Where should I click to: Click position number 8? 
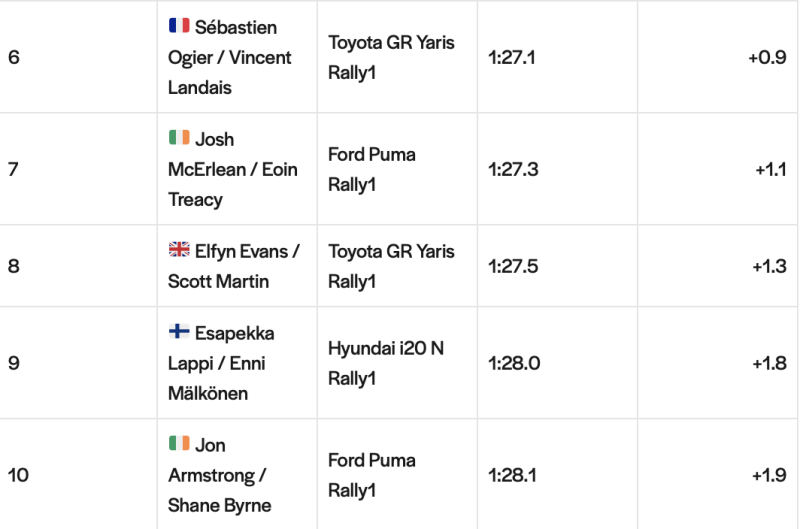click(14, 266)
